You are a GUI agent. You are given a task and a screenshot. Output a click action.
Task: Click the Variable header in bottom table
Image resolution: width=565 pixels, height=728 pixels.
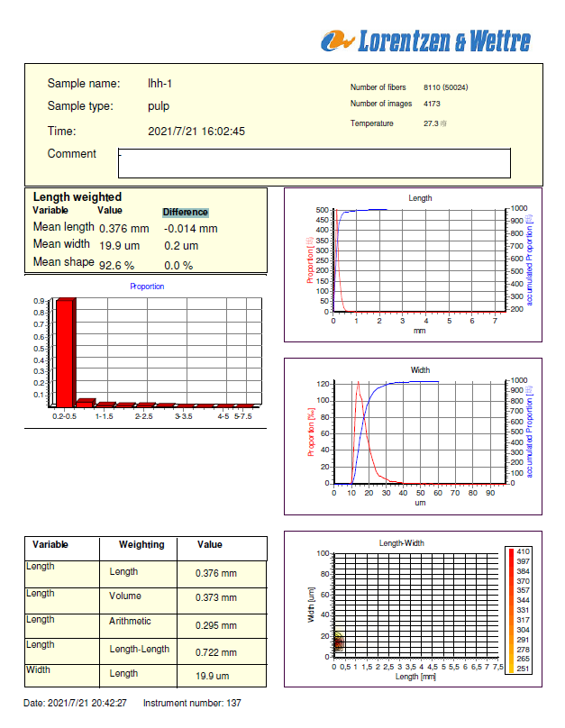coord(50,545)
